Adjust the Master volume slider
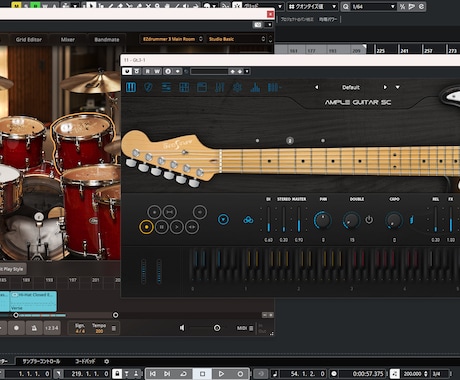Image resolution: width=460 pixels, height=380 pixels. [299, 219]
